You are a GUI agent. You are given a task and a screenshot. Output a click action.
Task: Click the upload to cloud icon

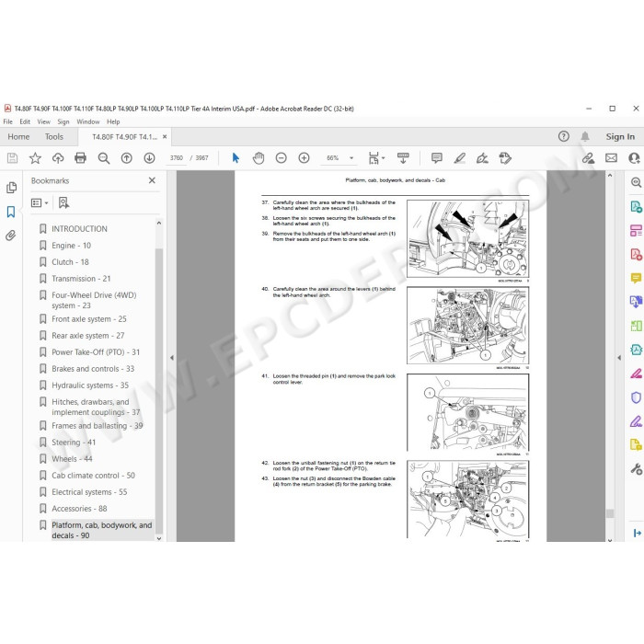coord(58,158)
